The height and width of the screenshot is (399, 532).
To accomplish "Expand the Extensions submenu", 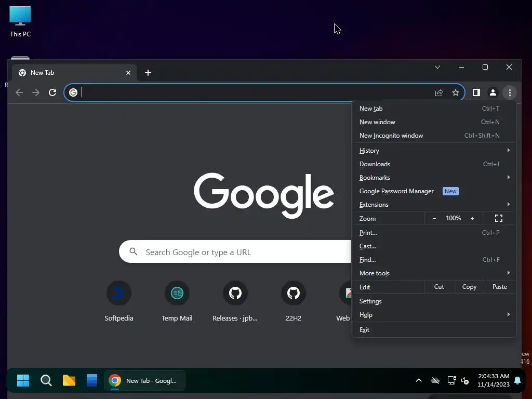I will (434, 205).
